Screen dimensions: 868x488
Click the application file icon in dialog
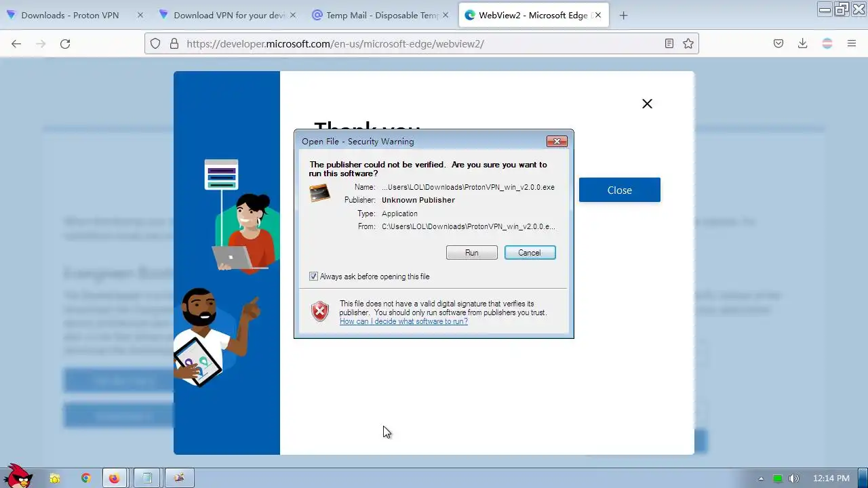click(319, 192)
